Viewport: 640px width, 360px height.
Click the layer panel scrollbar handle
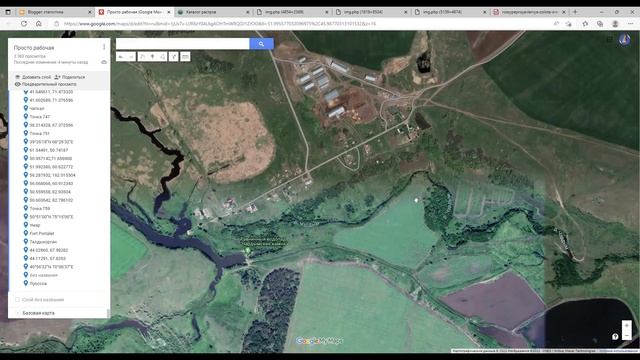(x=108, y=313)
